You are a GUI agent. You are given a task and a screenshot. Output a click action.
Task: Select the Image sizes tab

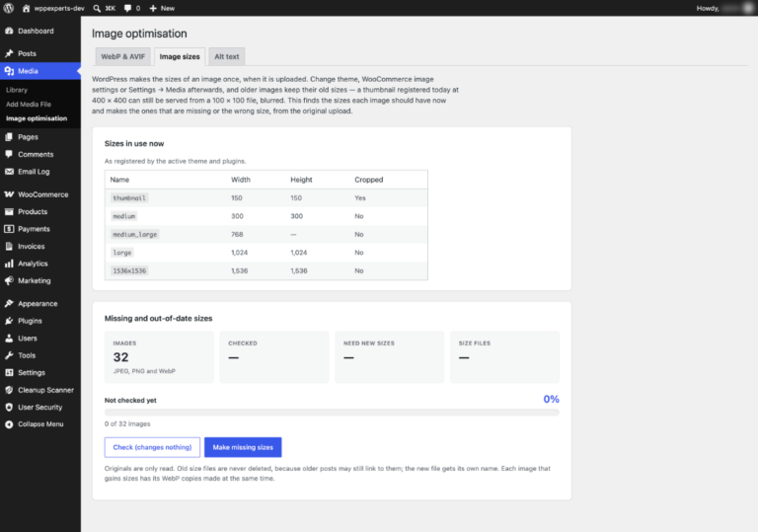[x=180, y=56]
